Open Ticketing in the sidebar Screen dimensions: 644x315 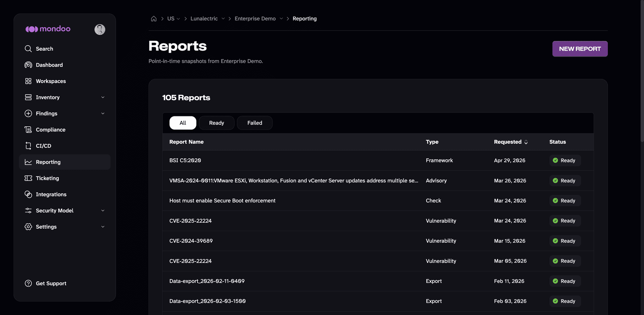tap(65, 178)
